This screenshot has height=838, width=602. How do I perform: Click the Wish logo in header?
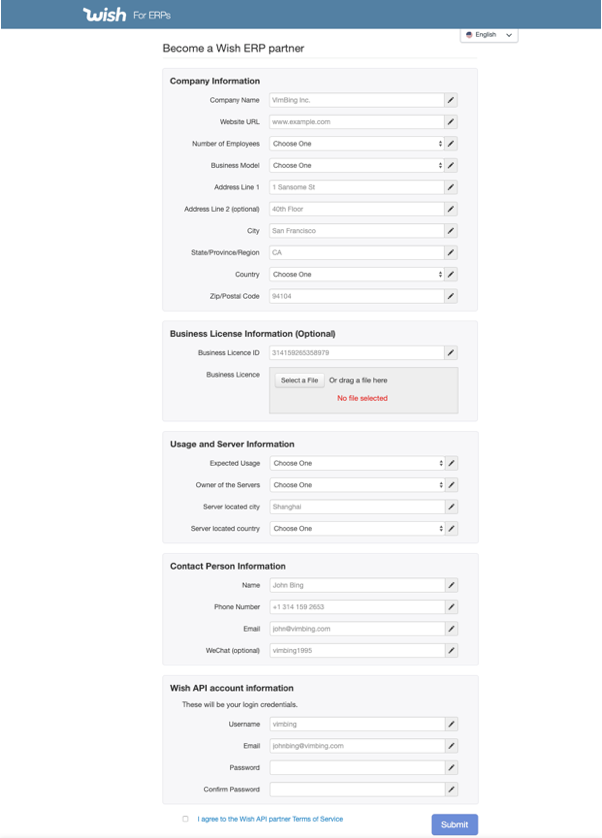point(105,15)
